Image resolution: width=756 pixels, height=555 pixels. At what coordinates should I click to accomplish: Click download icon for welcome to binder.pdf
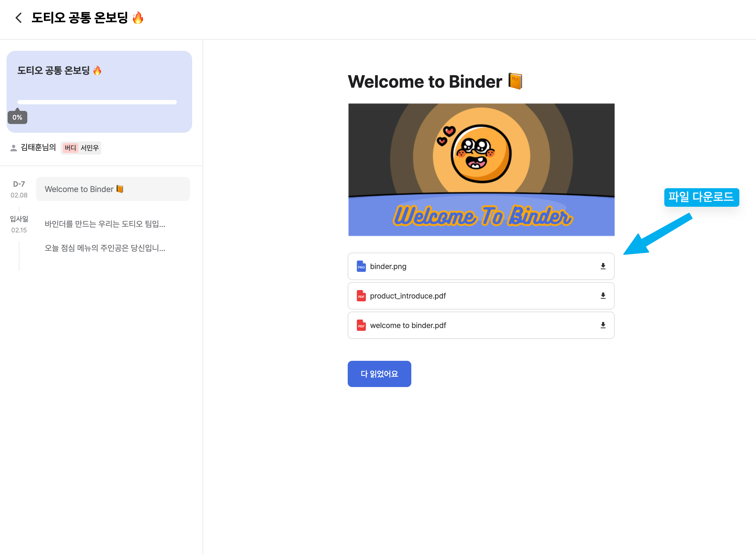click(603, 325)
